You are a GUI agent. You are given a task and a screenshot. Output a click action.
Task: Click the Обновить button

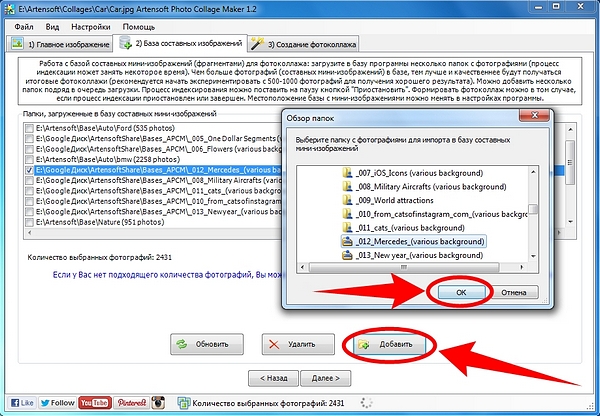[x=207, y=344]
